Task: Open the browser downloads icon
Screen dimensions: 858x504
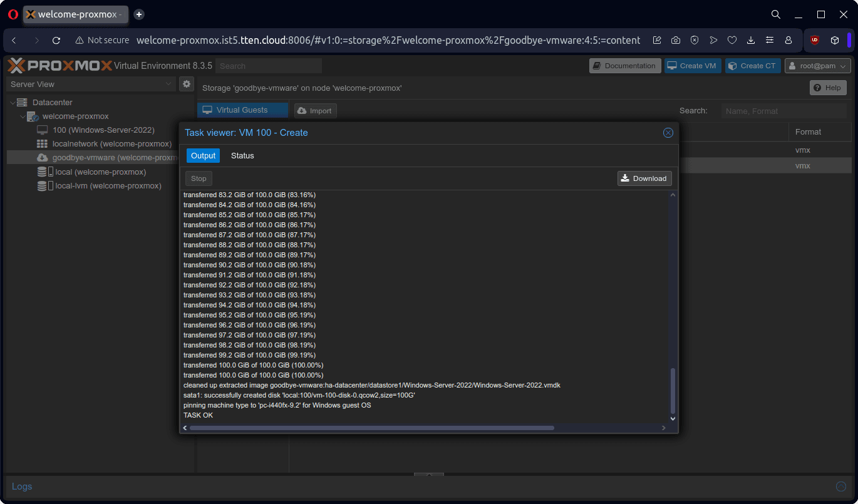Action: pyautogui.click(x=751, y=40)
